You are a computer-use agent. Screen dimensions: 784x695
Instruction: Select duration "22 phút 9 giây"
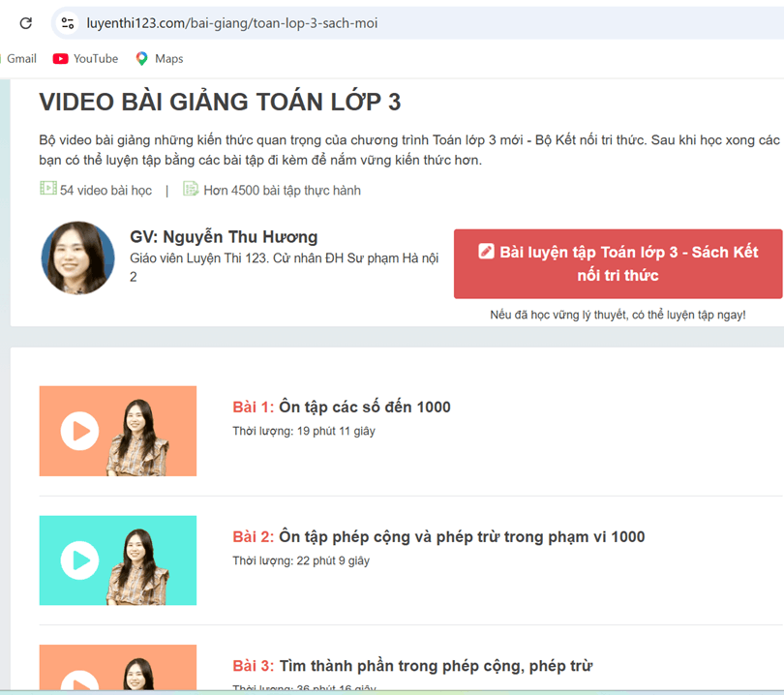click(333, 560)
